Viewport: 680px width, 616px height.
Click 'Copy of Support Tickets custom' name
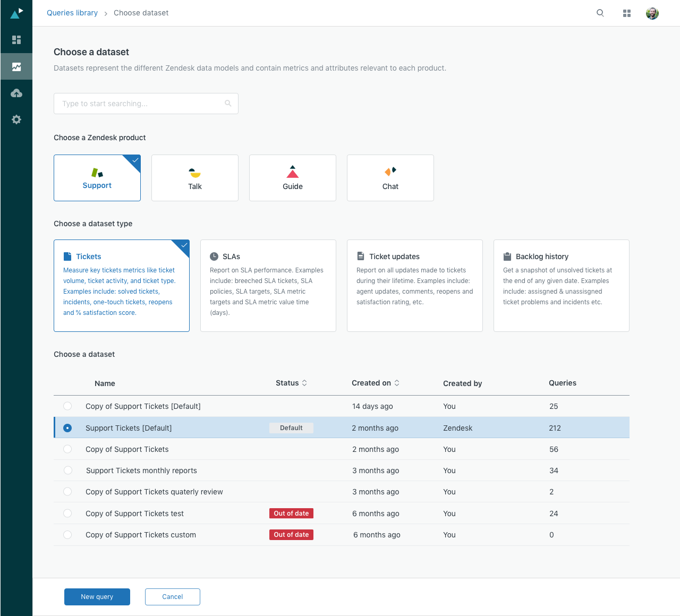point(141,535)
